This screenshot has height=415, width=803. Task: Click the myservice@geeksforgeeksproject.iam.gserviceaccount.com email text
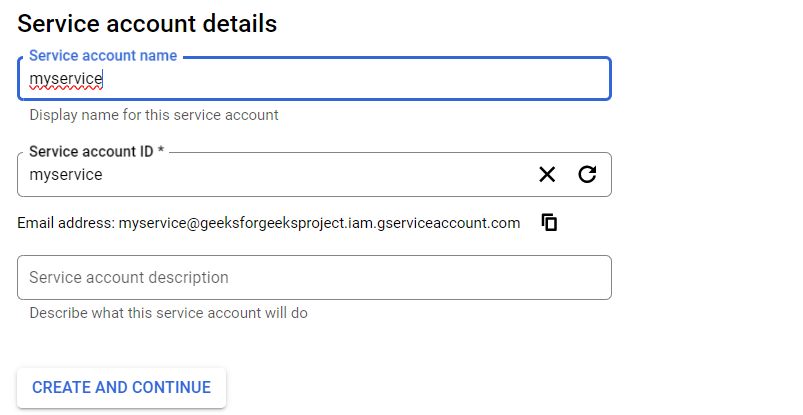click(320, 223)
